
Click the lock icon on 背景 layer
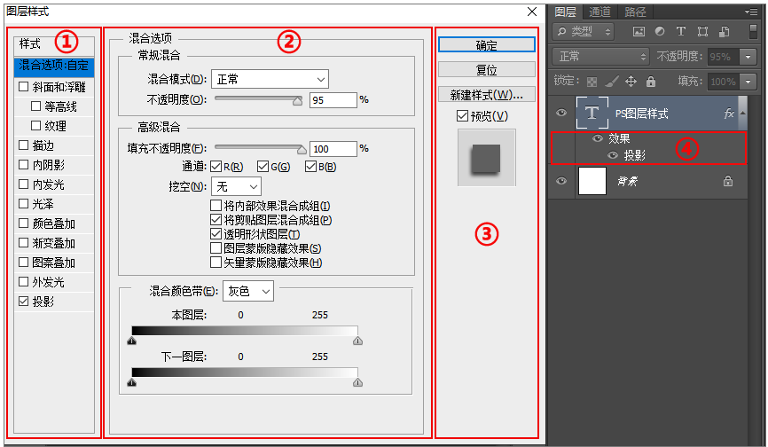pyautogui.click(x=728, y=181)
